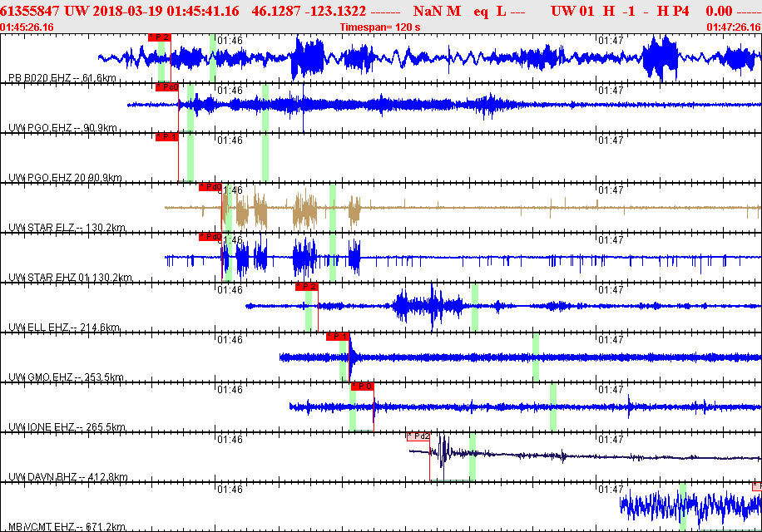Image resolution: width=762 pixels, height=532 pixels.
Task: Click the red pick flag on UW IONE trace
Action: [x=362, y=386]
